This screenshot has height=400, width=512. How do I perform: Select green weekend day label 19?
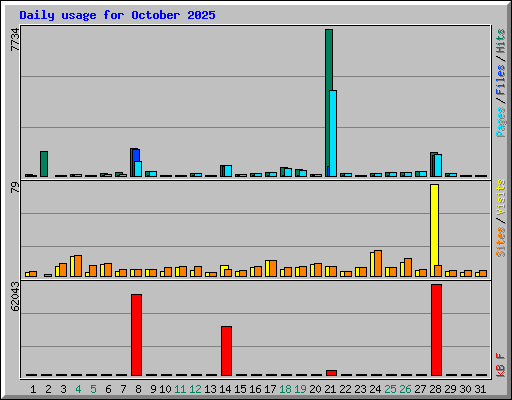[x=300, y=389]
